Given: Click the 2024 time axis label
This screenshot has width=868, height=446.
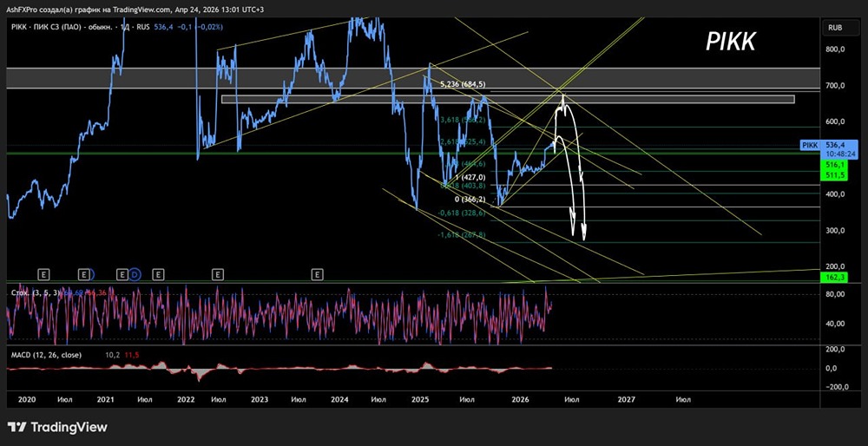Looking at the screenshot, I should pos(339,399).
